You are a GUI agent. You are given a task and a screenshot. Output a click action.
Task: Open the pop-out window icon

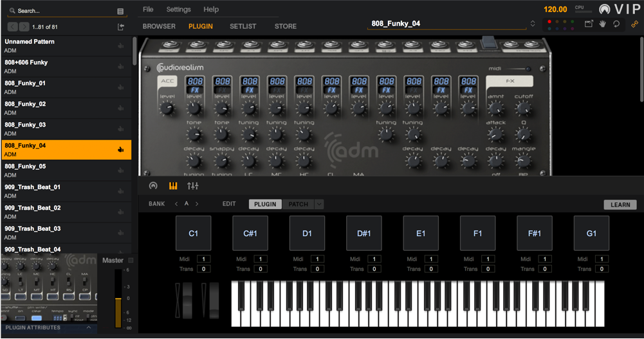point(589,24)
